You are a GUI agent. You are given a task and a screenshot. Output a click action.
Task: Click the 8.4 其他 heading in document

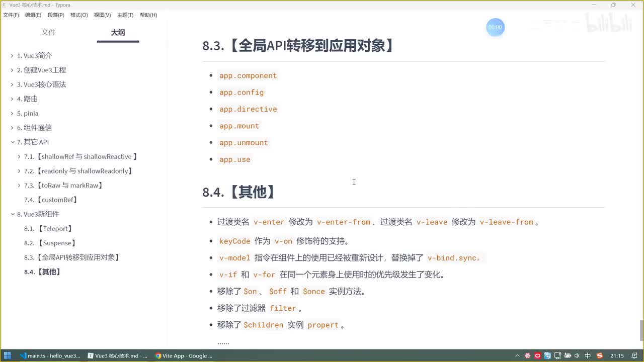tap(240, 192)
